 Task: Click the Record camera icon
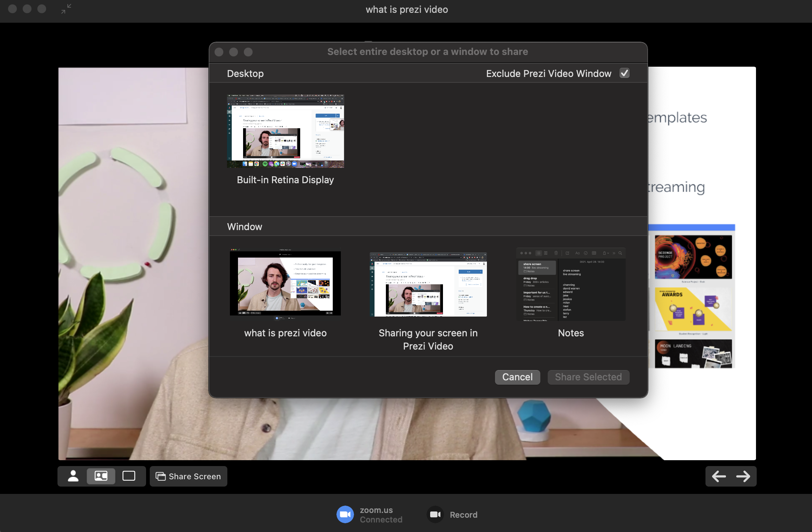[x=435, y=514]
